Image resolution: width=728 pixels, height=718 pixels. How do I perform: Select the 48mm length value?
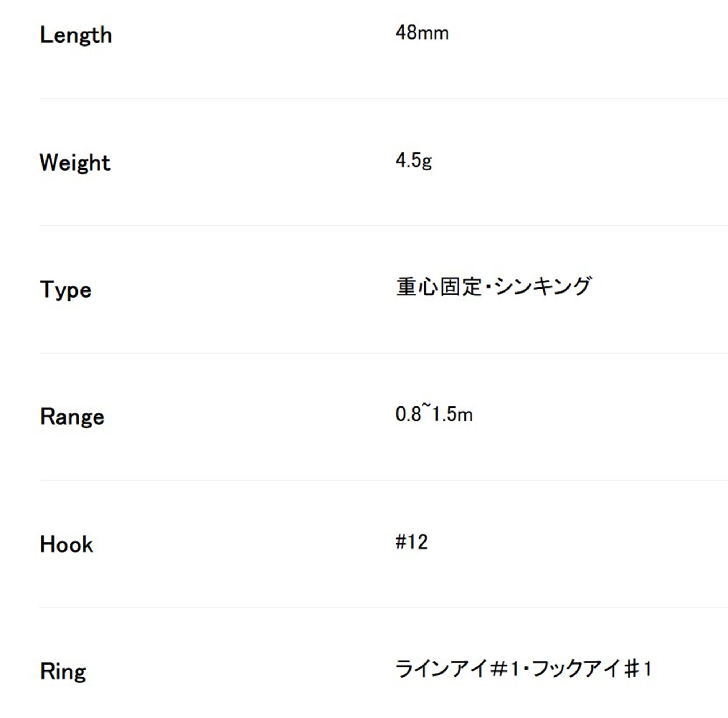click(x=422, y=33)
